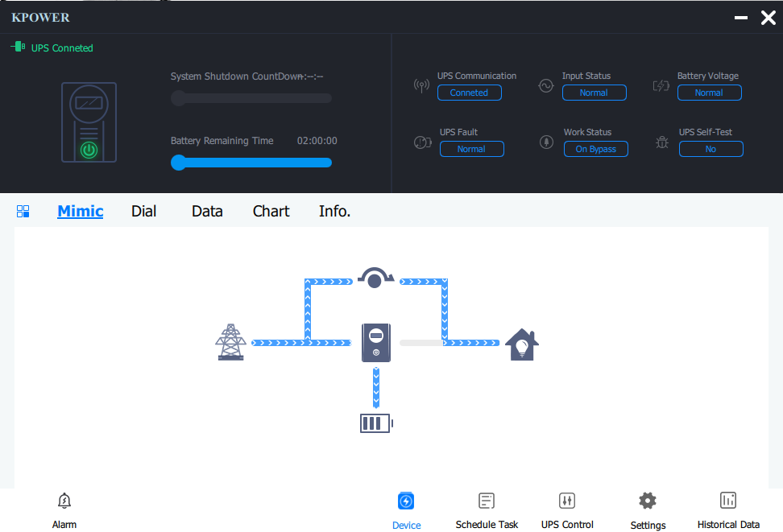Click the 02:00:00 remaining time value
Image resolution: width=783 pixels, height=532 pixels.
[x=317, y=141]
